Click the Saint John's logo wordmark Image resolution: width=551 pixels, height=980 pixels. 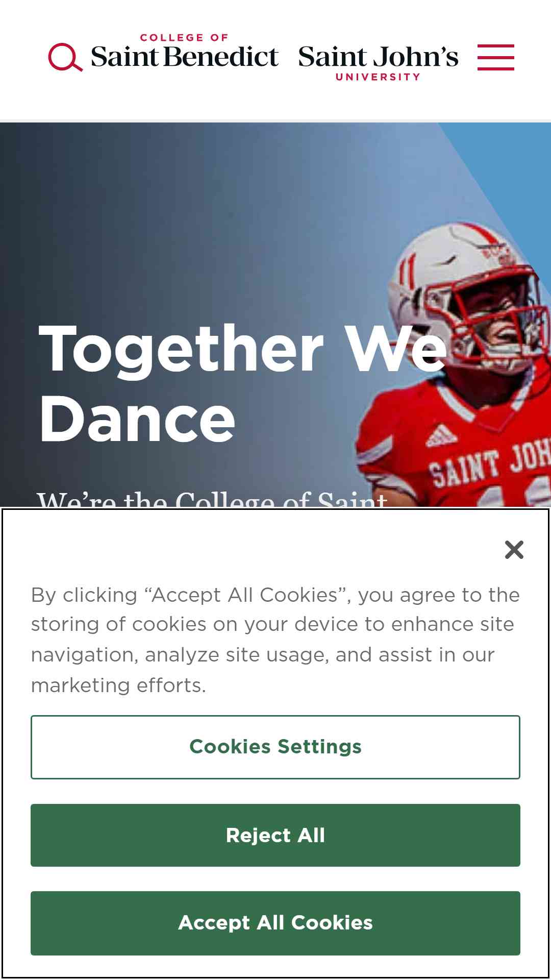[378, 57]
